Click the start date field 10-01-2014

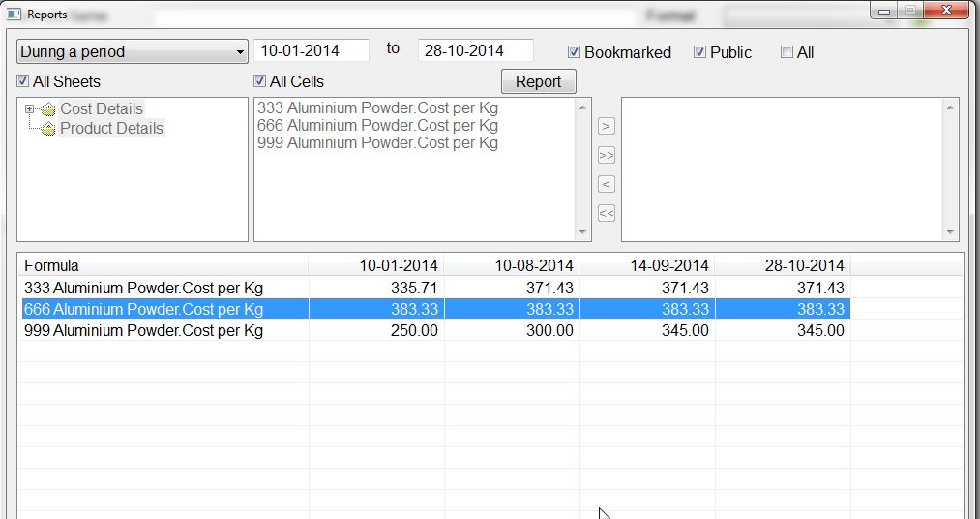pos(311,50)
